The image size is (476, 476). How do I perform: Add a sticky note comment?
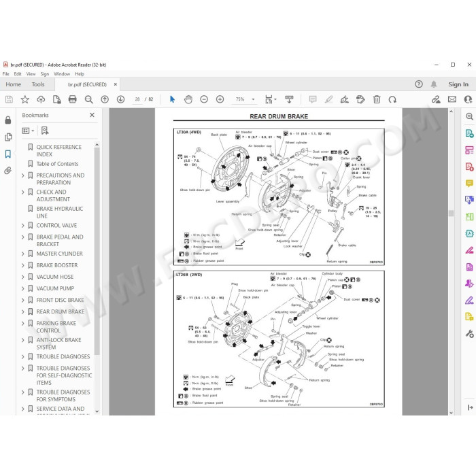[313, 99]
